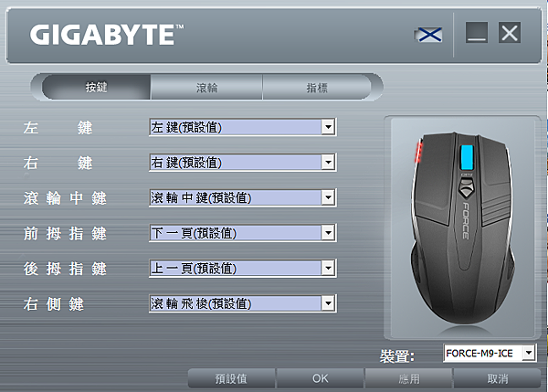Click the 滾輪中鍵 row label

(x=65, y=198)
